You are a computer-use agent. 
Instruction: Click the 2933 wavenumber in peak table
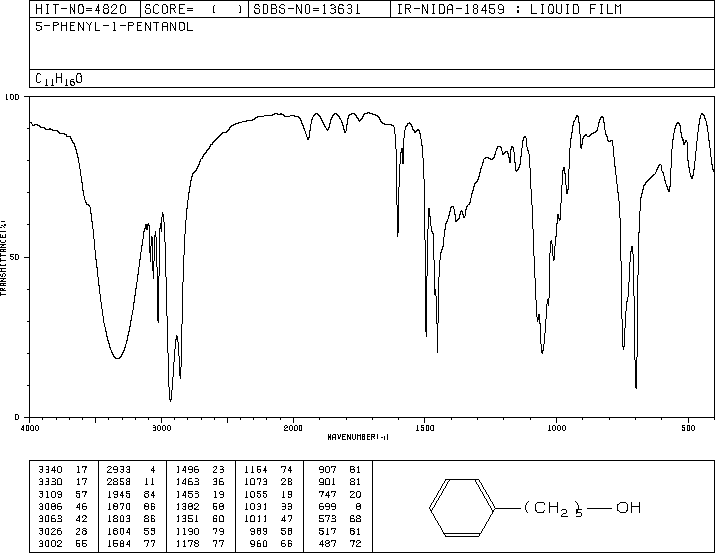(x=119, y=469)
